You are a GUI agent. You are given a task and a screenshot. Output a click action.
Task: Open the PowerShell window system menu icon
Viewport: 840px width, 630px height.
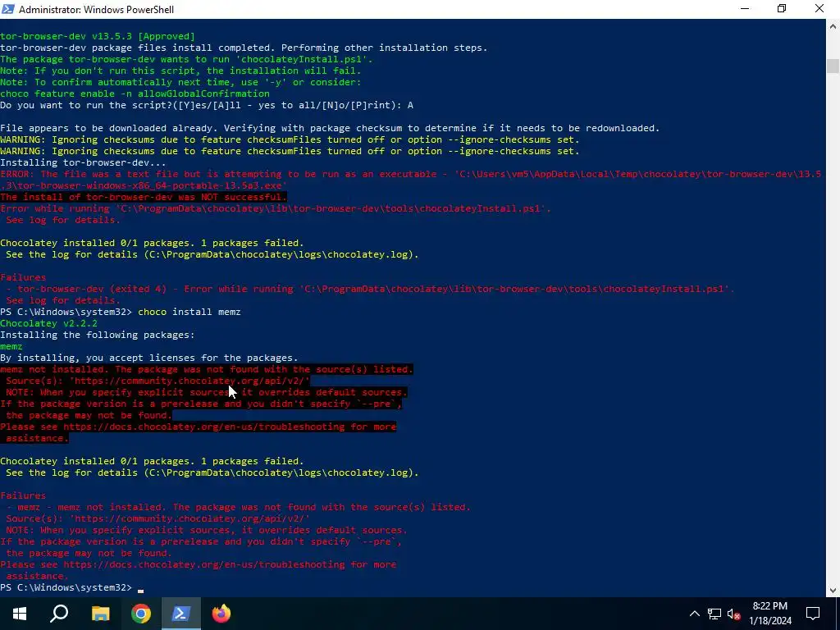[x=7, y=9]
